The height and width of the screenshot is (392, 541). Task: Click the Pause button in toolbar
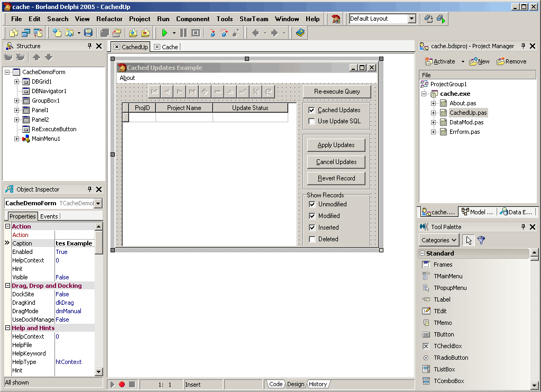(x=184, y=33)
